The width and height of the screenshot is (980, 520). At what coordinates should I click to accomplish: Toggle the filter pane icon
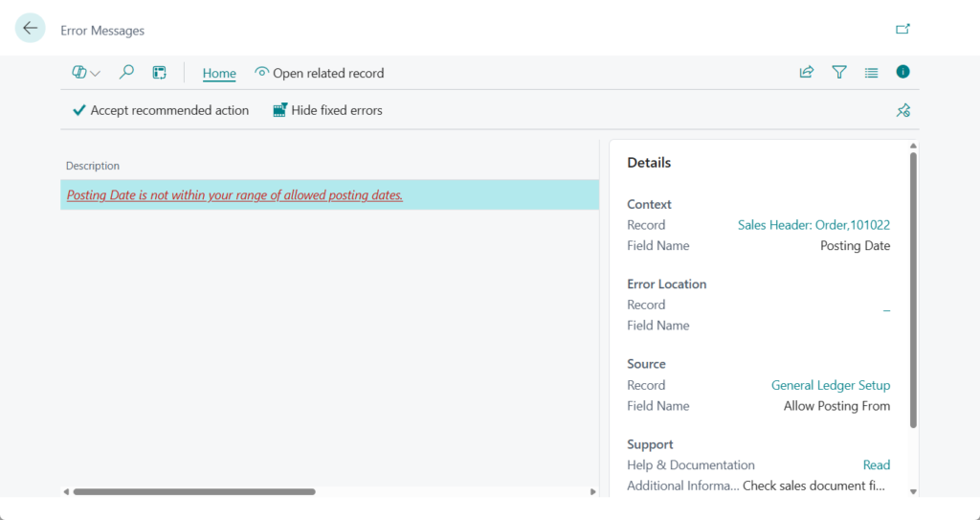click(x=839, y=73)
